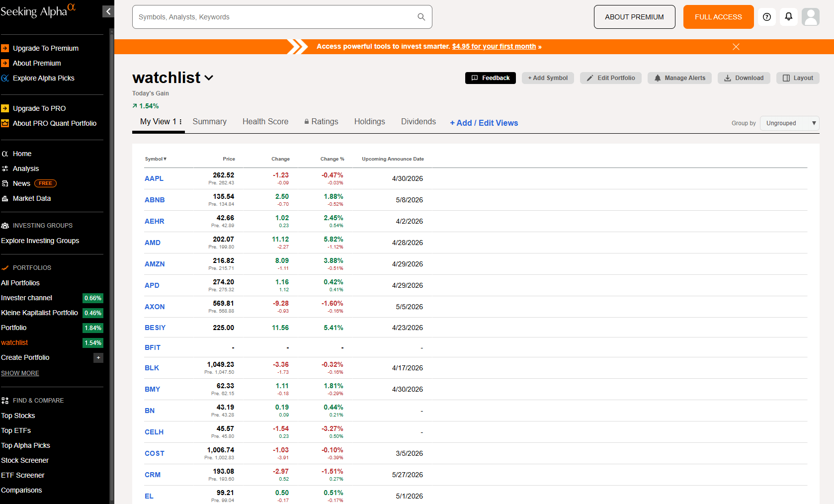Focus the Symbols, Analysts, Keywords search field

282,17
